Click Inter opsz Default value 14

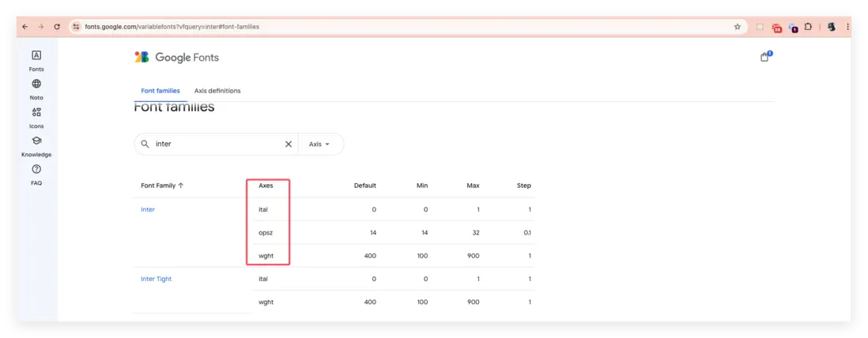pos(373,233)
